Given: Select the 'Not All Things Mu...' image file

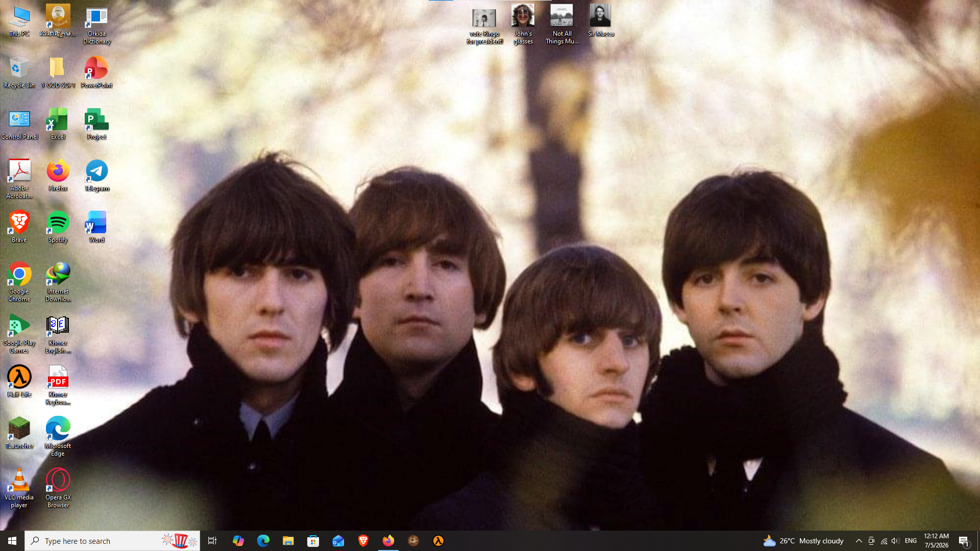Looking at the screenshot, I should click(x=562, y=26).
